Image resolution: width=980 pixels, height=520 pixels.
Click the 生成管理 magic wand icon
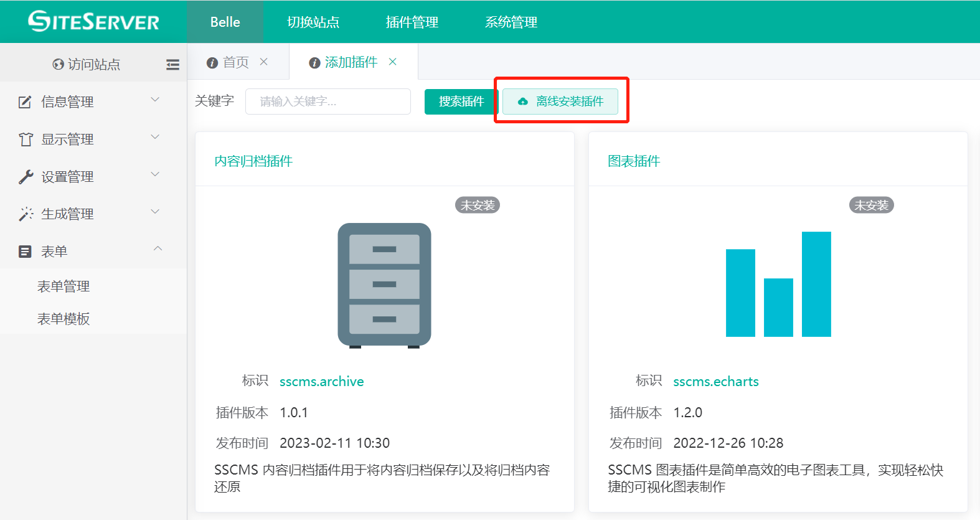[26, 214]
